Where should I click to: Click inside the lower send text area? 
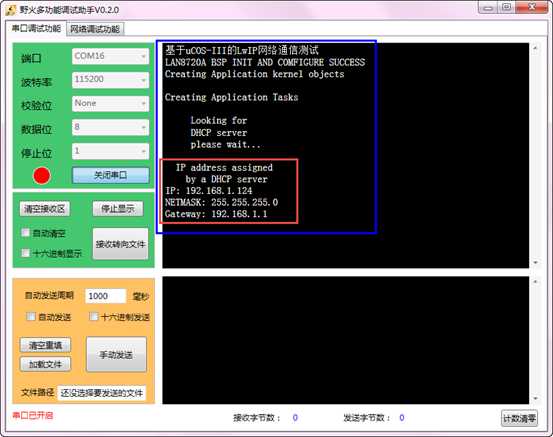point(345,340)
